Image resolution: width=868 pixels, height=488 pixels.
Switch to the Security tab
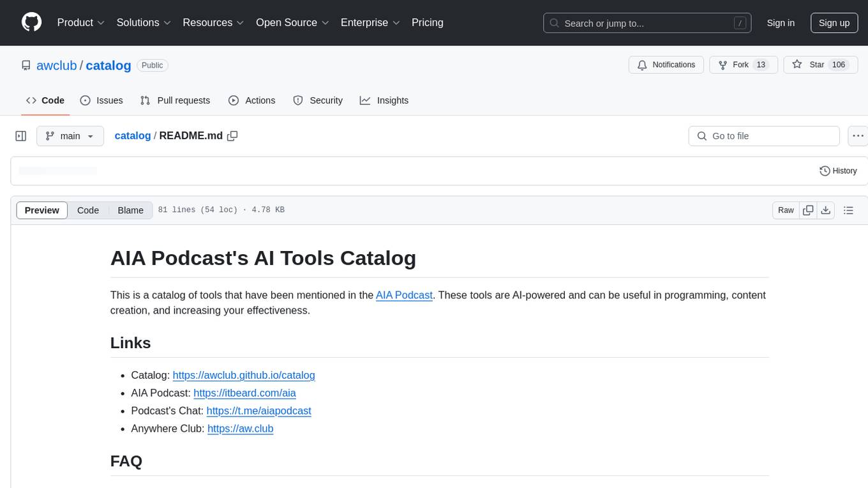tap(318, 100)
